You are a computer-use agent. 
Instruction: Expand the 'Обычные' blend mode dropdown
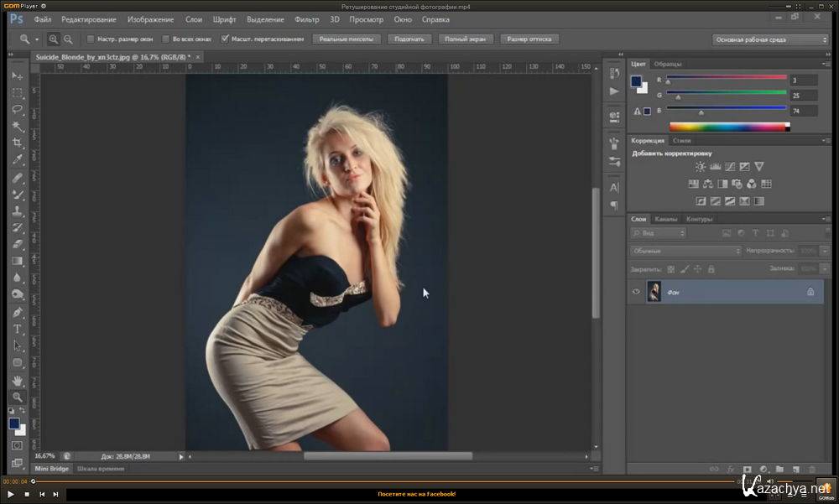tap(685, 251)
